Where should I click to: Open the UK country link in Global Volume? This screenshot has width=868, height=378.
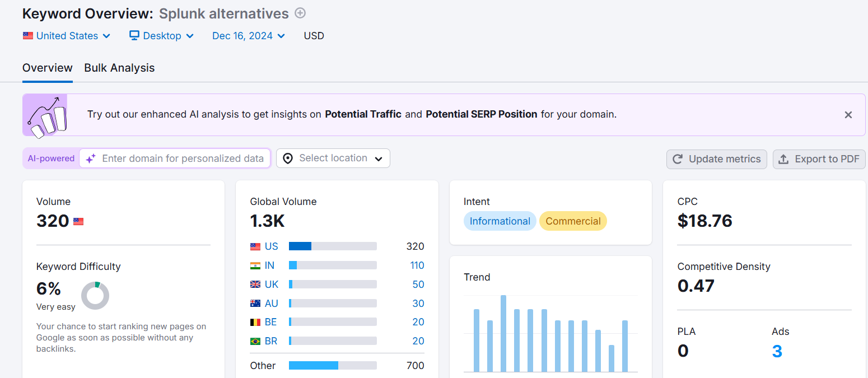(272, 284)
